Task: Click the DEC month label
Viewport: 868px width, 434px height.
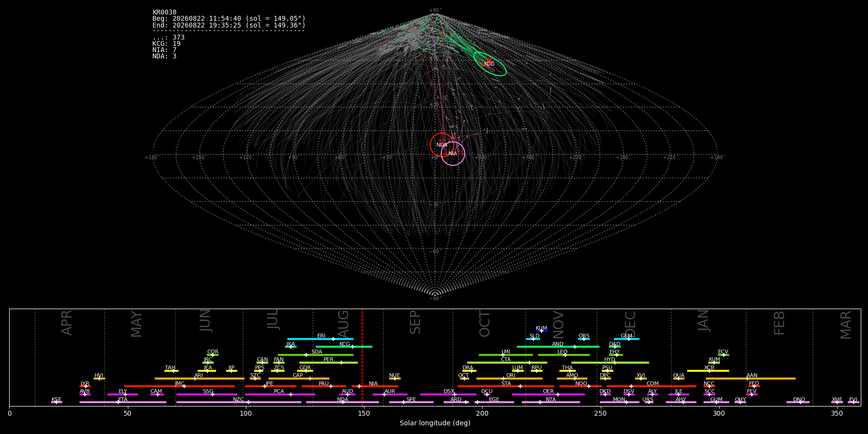Action: [x=630, y=324]
